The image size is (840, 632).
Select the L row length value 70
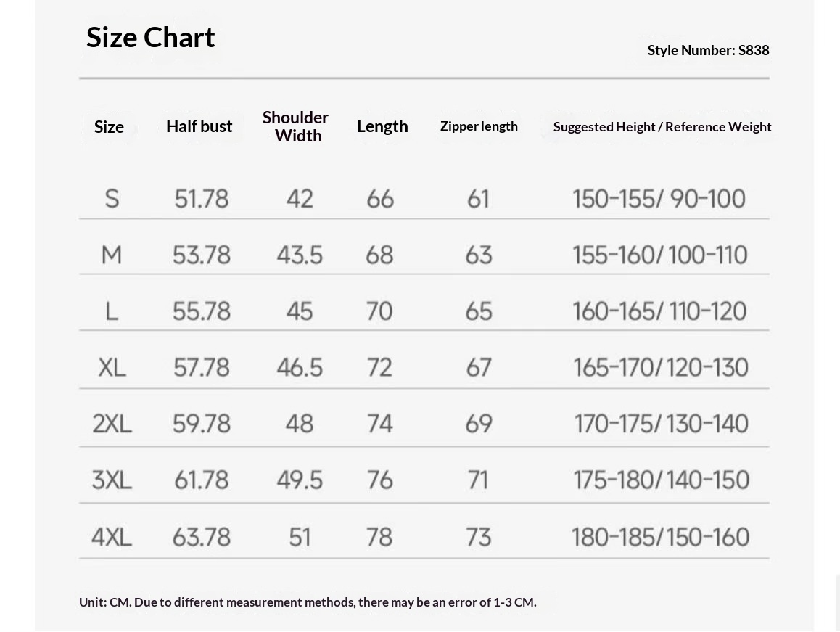[379, 311]
